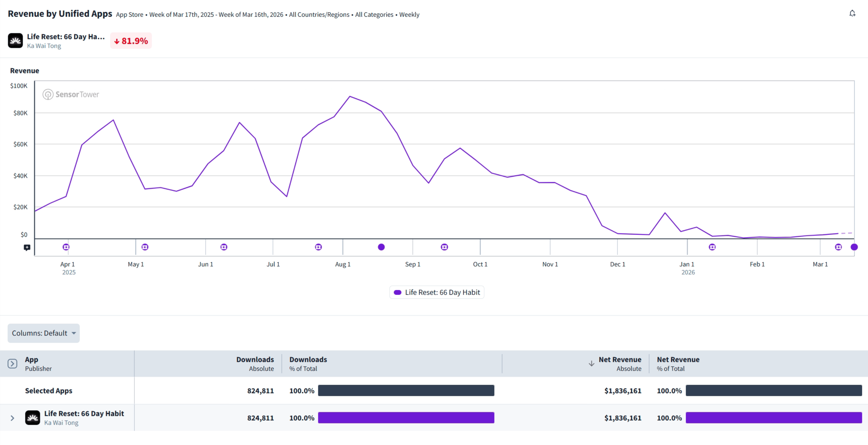The height and width of the screenshot is (445, 868).
Task: Sort by Net Revenue Absolute column
Action: (x=620, y=364)
